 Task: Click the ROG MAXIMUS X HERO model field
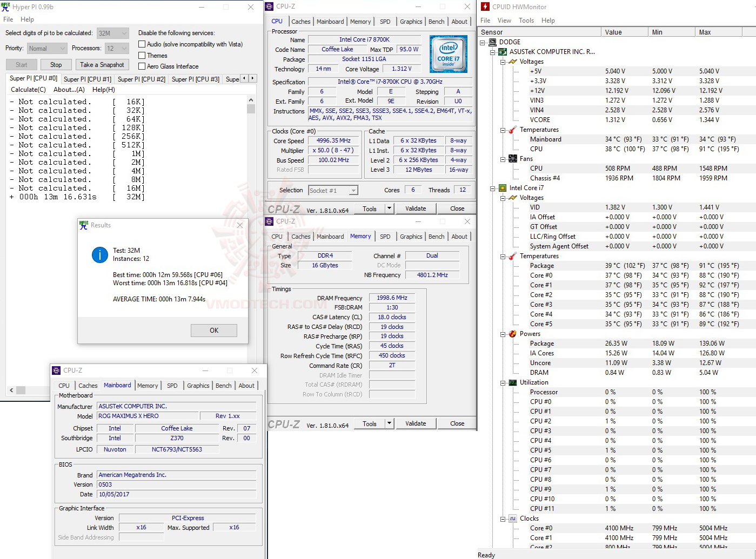(148, 416)
